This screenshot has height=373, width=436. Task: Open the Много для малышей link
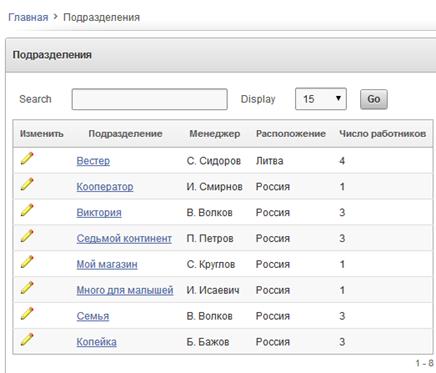(x=125, y=290)
